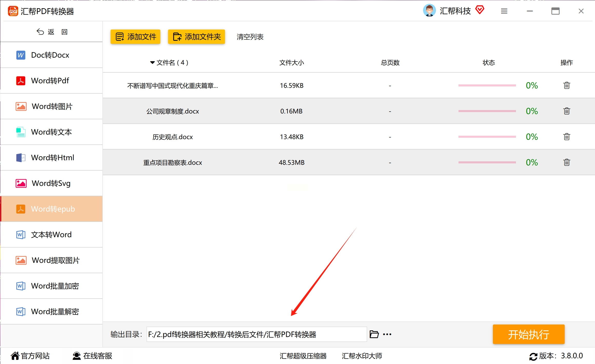Click 清空列表 to clear files
The width and height of the screenshot is (595, 364).
tap(250, 37)
